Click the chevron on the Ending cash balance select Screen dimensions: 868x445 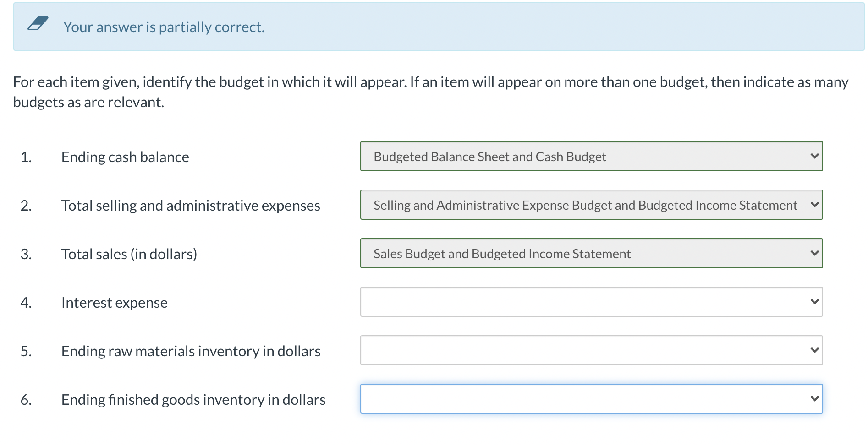pyautogui.click(x=813, y=156)
